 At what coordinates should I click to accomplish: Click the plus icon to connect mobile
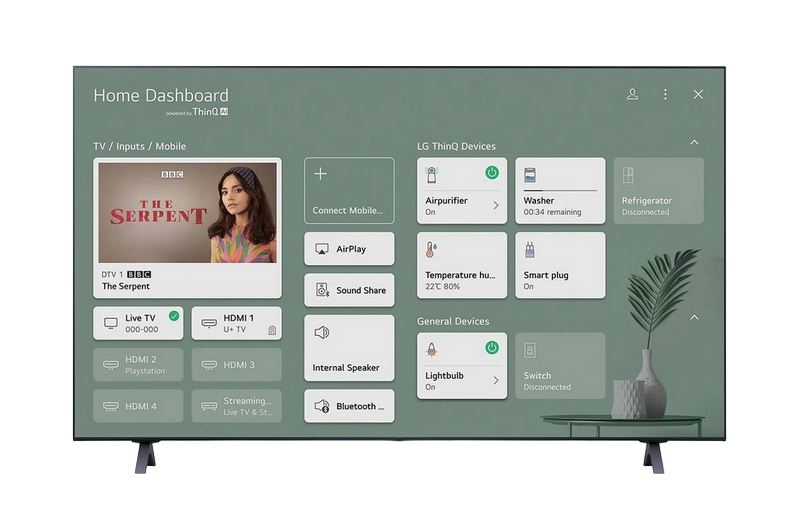[x=320, y=174]
